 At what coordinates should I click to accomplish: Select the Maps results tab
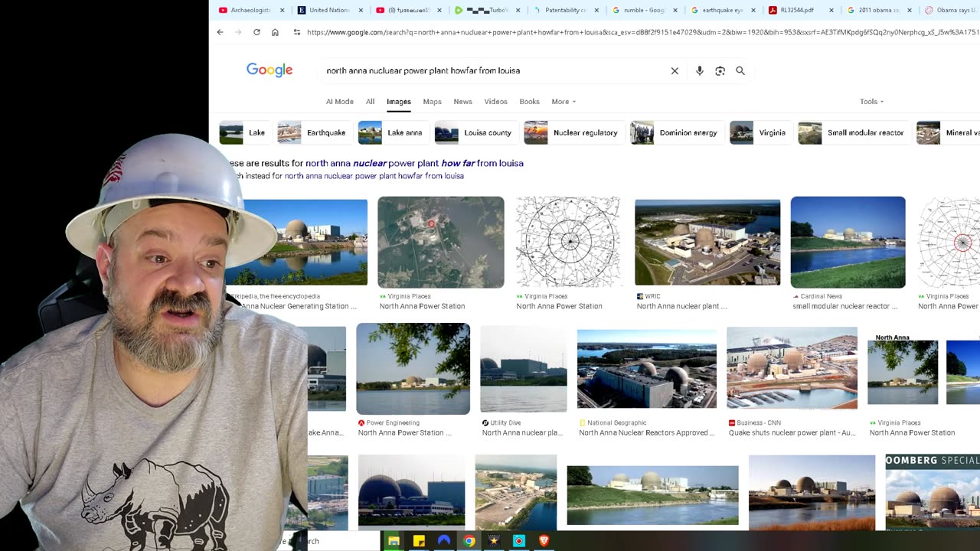coord(433,102)
